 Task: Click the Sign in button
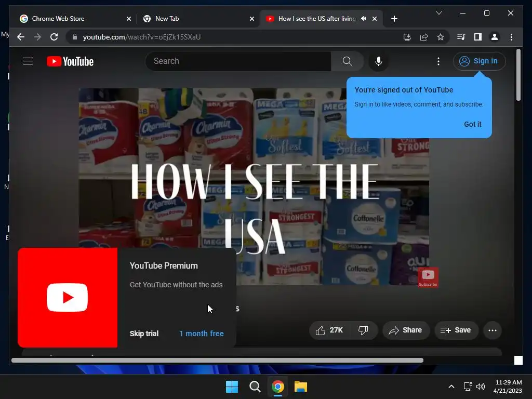pos(479,61)
